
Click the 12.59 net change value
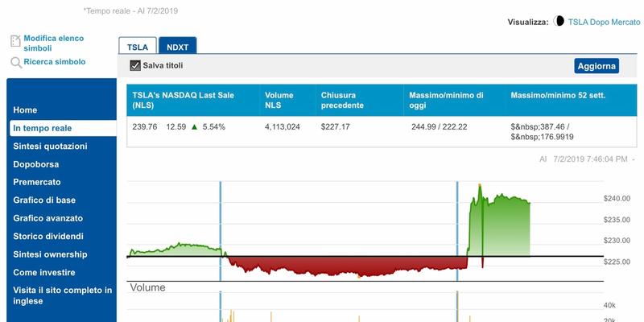(x=176, y=127)
